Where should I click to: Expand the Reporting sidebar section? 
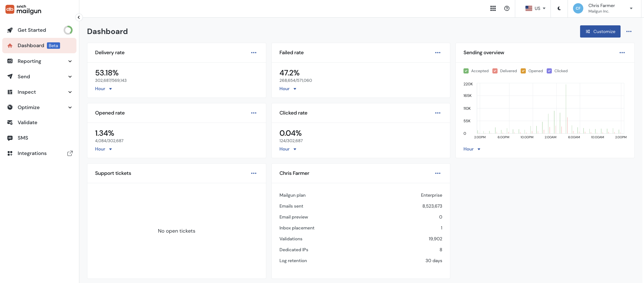39,61
